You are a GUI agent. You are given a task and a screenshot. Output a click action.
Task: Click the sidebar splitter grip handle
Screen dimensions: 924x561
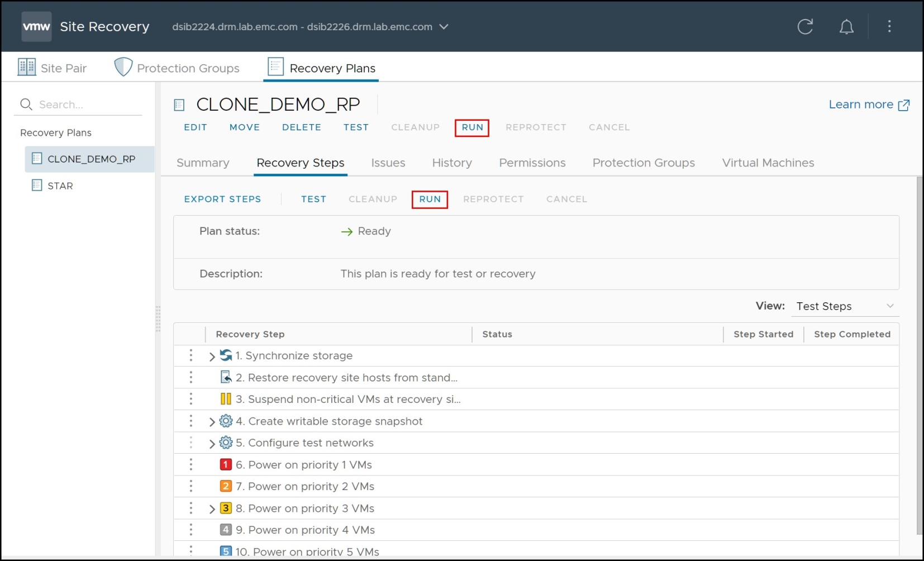click(x=158, y=319)
